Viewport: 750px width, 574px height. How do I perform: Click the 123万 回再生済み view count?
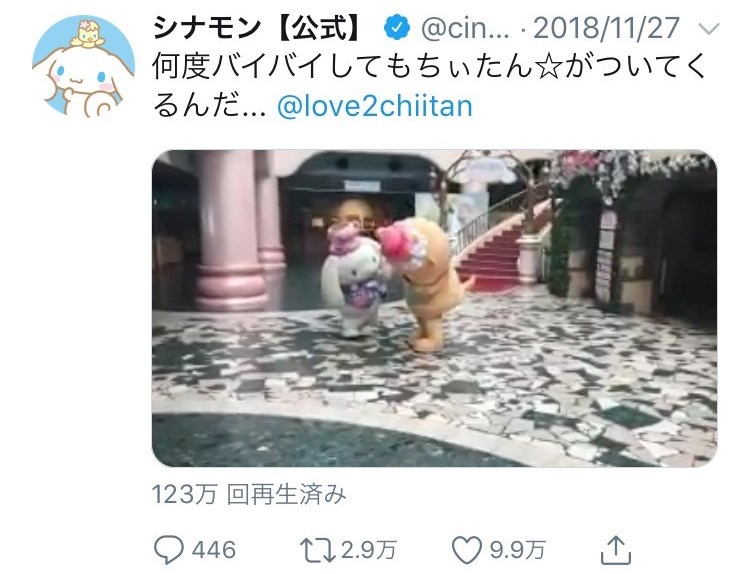coord(249,494)
